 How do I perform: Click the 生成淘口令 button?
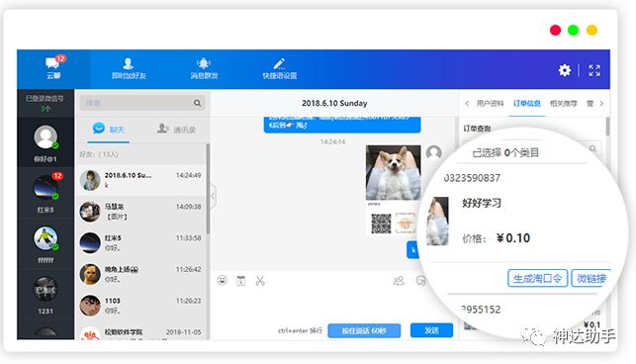[x=537, y=278]
